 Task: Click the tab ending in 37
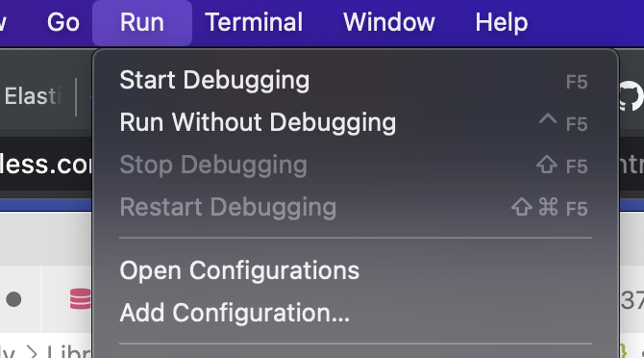(632, 299)
